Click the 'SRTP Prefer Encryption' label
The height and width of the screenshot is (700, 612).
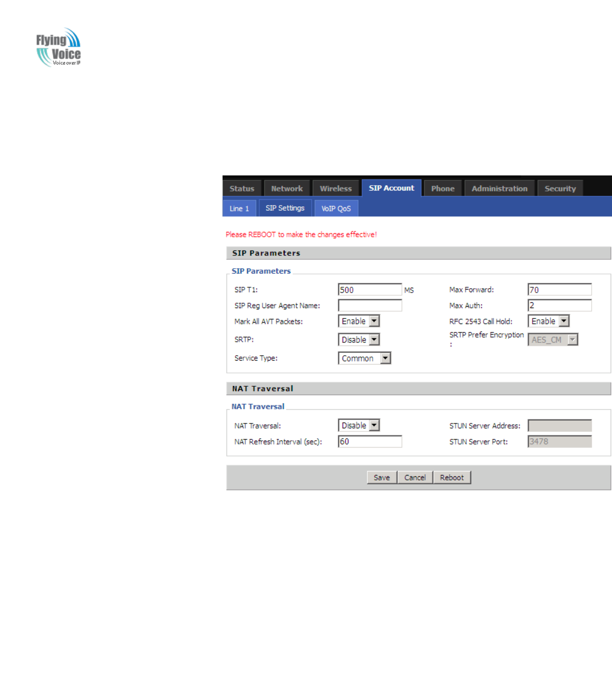point(487,335)
